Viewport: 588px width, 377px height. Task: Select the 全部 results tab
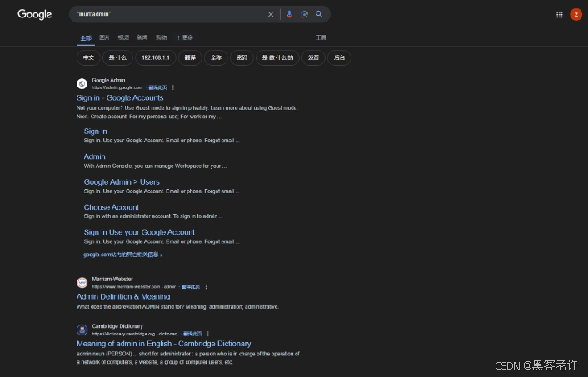coord(86,37)
